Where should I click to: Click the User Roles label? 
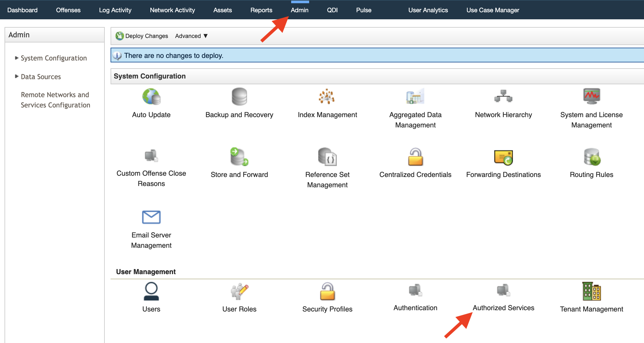click(239, 309)
